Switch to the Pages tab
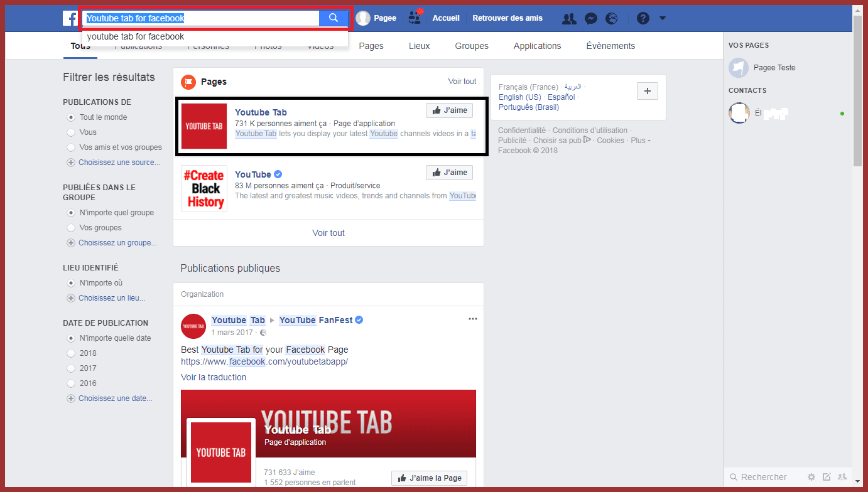 coord(371,46)
